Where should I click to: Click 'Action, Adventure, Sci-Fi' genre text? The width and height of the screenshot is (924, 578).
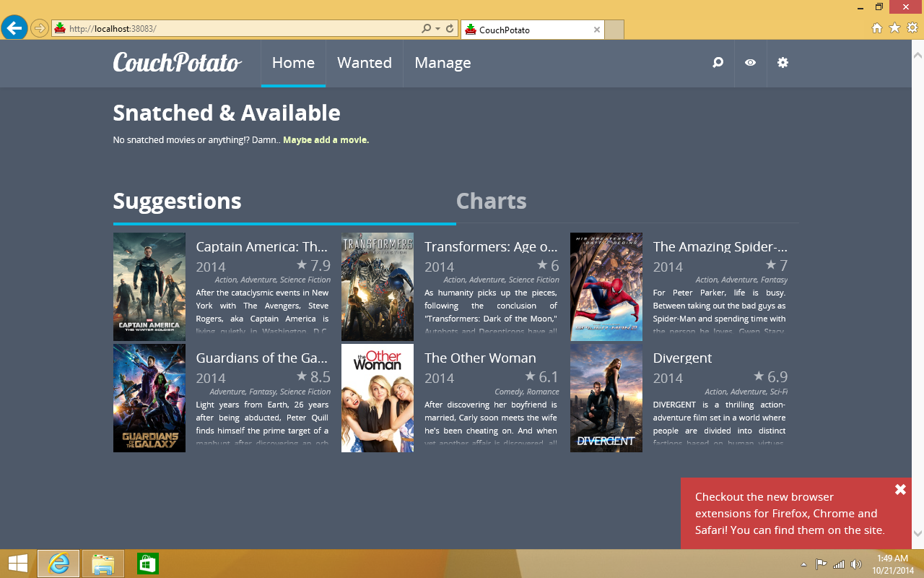click(746, 392)
